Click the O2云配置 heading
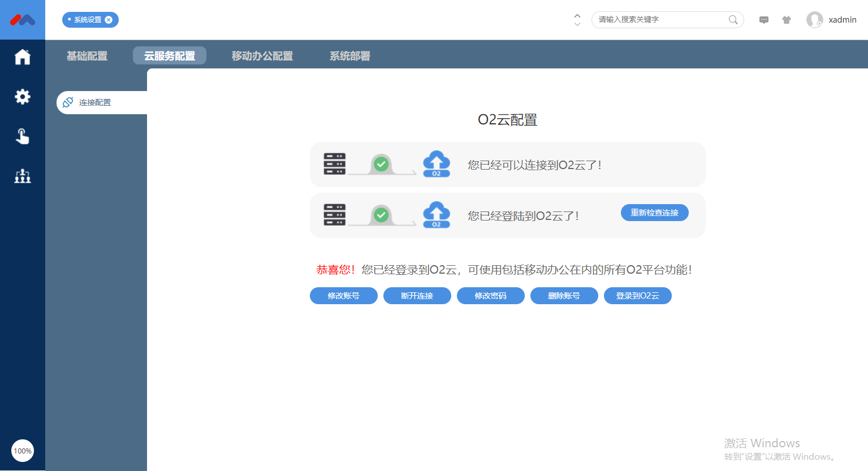The height and width of the screenshot is (471, 868). [x=508, y=120]
